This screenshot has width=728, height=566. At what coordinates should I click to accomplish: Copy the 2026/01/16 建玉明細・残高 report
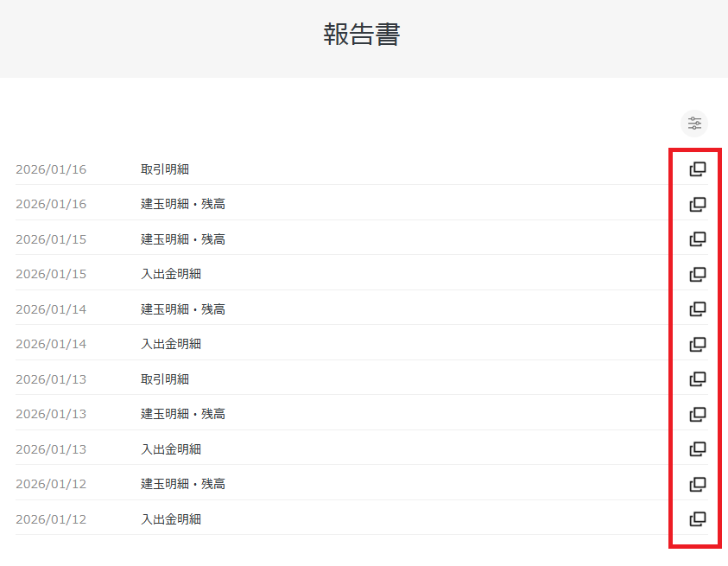click(696, 204)
